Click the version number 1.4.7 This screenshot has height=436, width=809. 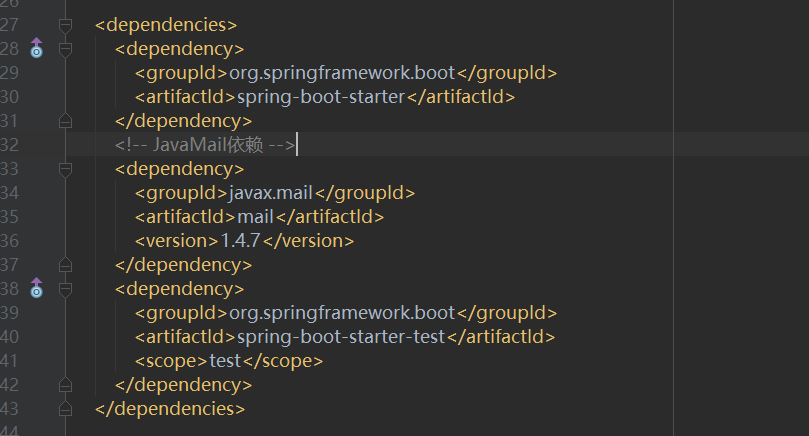240,241
